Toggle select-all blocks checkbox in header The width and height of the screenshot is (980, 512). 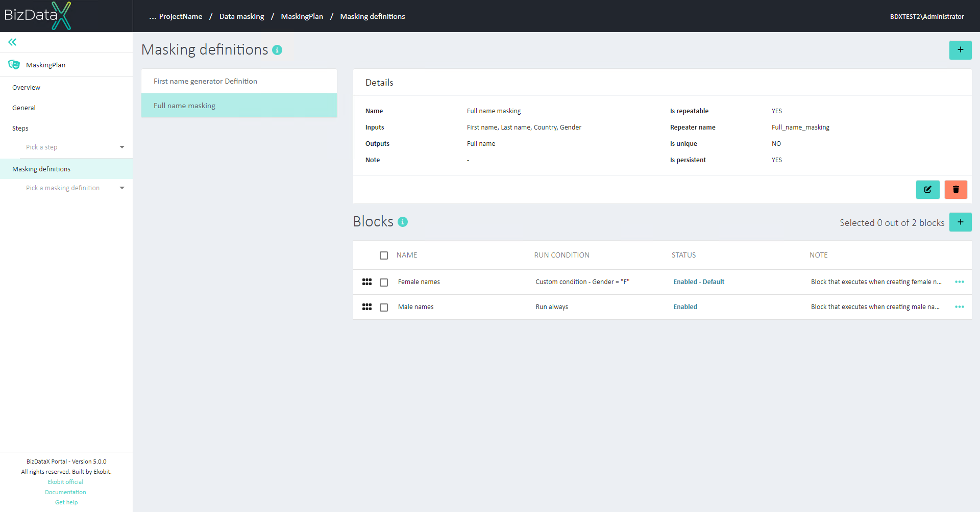(x=384, y=255)
